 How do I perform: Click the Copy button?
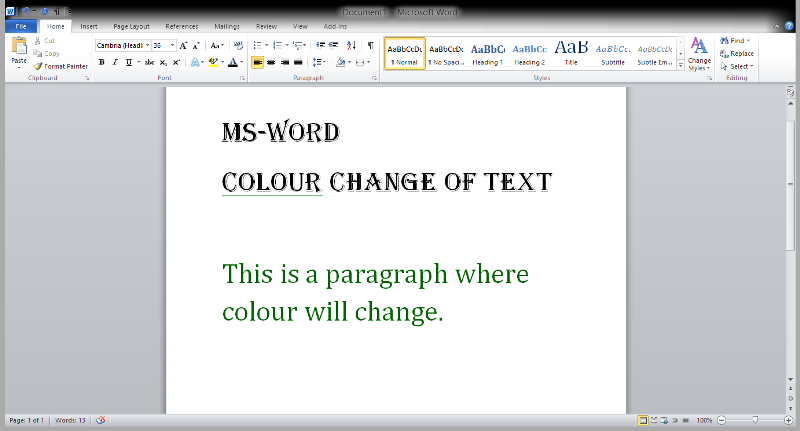46,53
